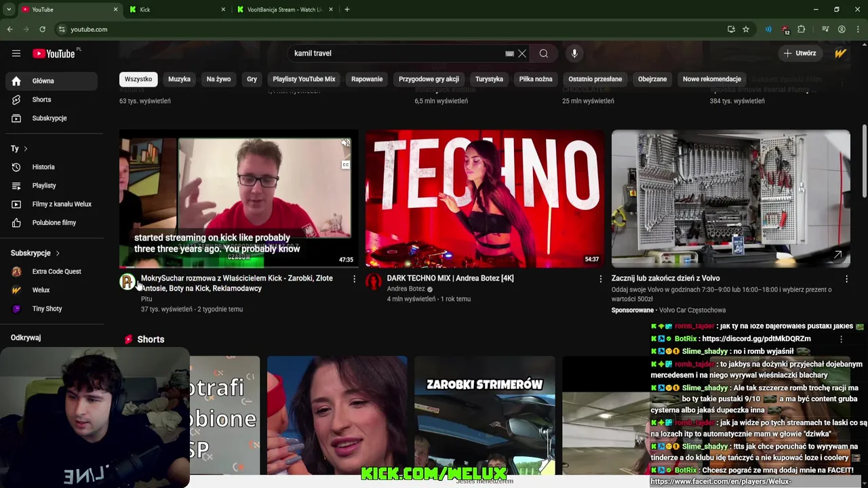Click the kamil travel search field
This screenshot has width=868, height=488.
click(397, 54)
